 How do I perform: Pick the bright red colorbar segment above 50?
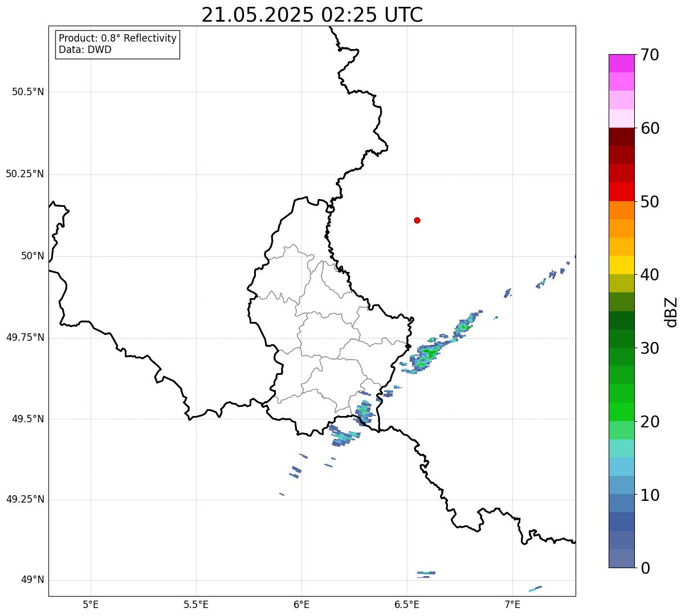point(621,191)
